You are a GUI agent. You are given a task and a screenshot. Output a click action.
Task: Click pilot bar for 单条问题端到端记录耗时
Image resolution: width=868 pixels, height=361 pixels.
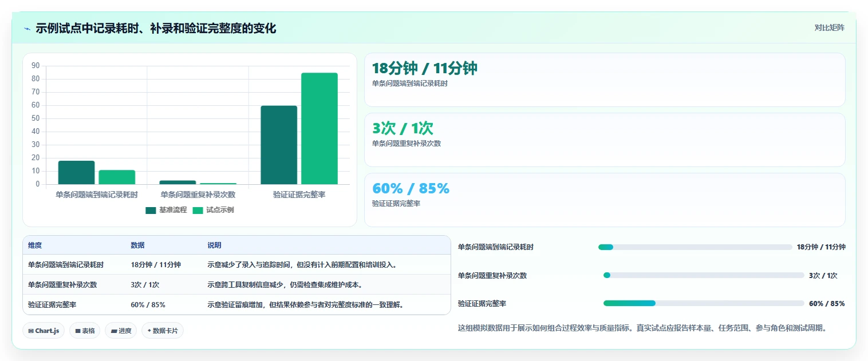pyautogui.click(x=117, y=177)
